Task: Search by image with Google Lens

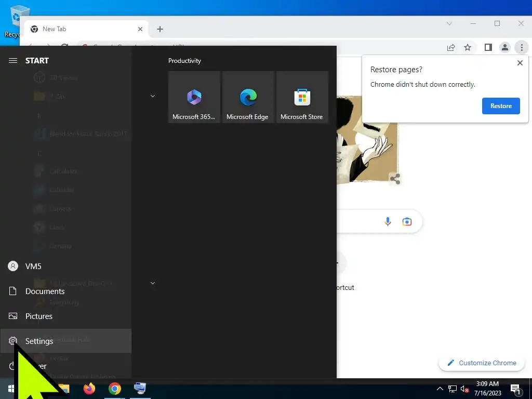Action: tap(407, 221)
